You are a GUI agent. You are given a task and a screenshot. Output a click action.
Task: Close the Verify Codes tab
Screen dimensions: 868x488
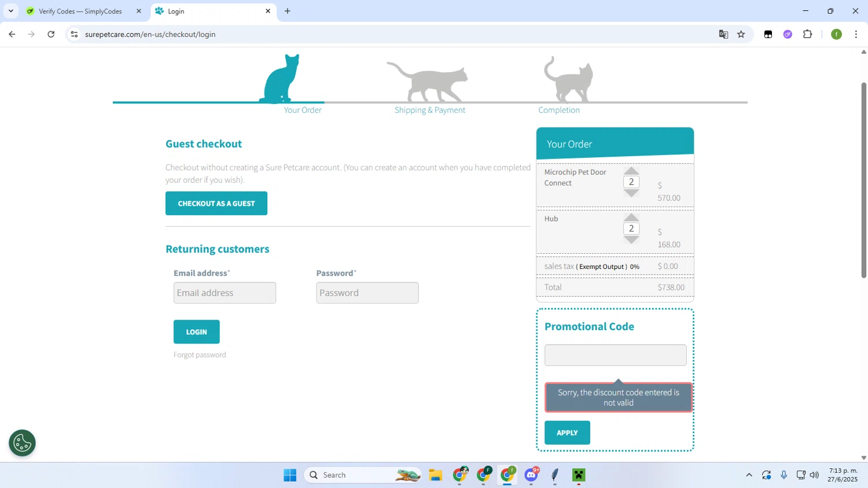coord(139,11)
